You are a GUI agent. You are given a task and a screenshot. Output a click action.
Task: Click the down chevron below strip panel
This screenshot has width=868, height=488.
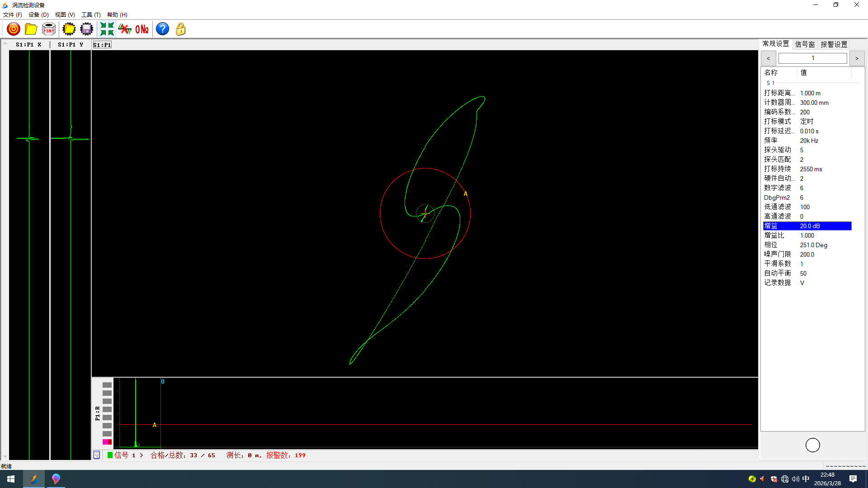(x=5, y=456)
